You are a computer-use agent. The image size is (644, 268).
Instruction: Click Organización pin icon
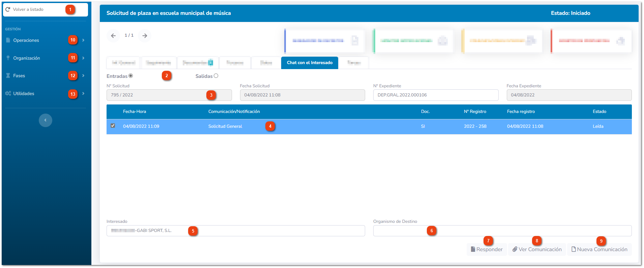coord(8,58)
